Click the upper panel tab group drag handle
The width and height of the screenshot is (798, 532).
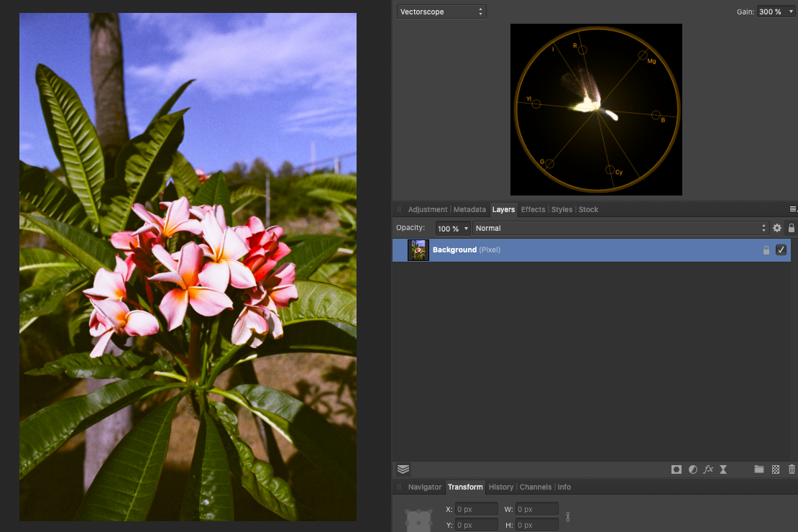click(399, 209)
